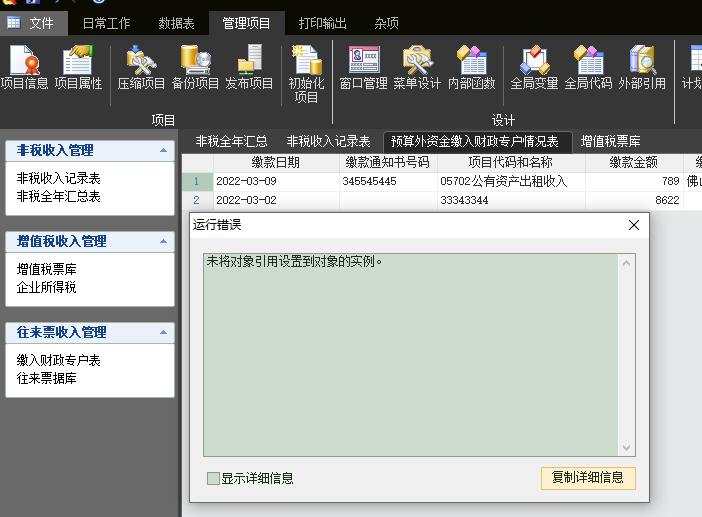This screenshot has height=517, width=702.
Task: Select the 345545445 cell
Action: coord(388,181)
